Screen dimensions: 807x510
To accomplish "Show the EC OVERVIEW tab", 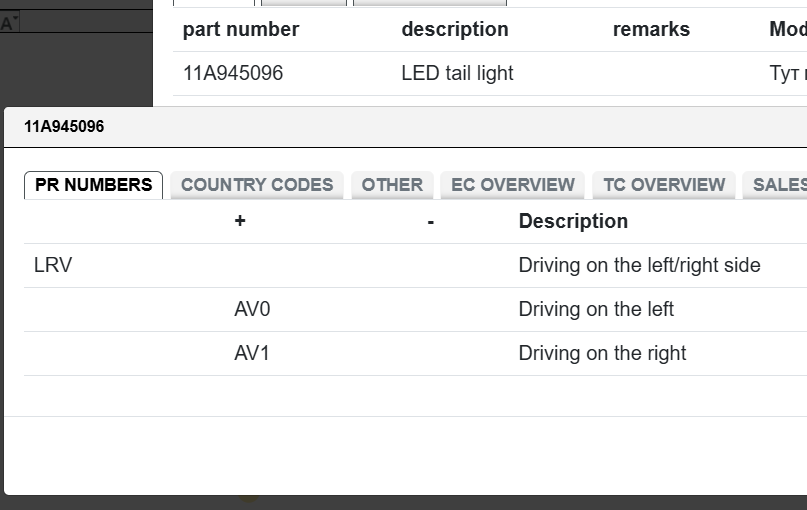I will pyautogui.click(x=513, y=185).
